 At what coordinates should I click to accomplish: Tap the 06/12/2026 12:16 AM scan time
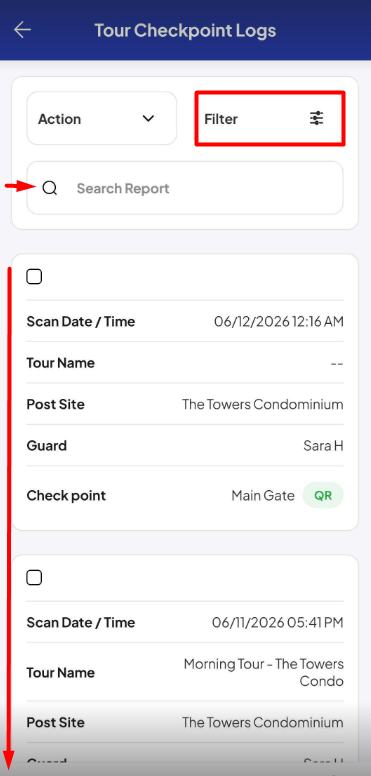[x=278, y=322]
